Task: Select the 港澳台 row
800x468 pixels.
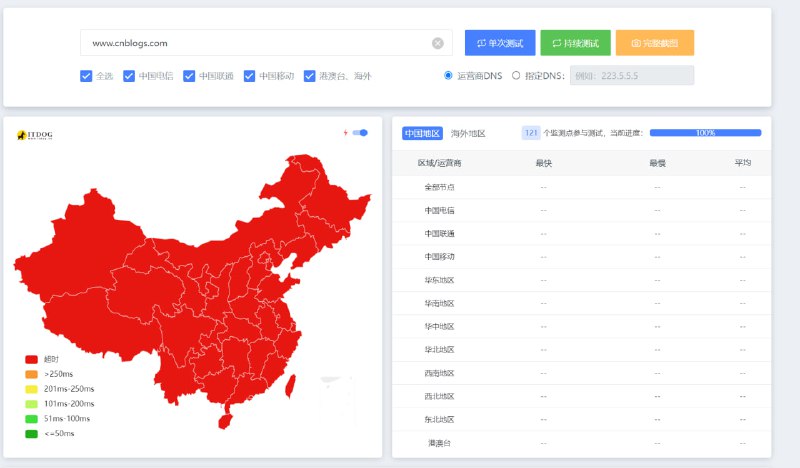Action: (x=582, y=443)
